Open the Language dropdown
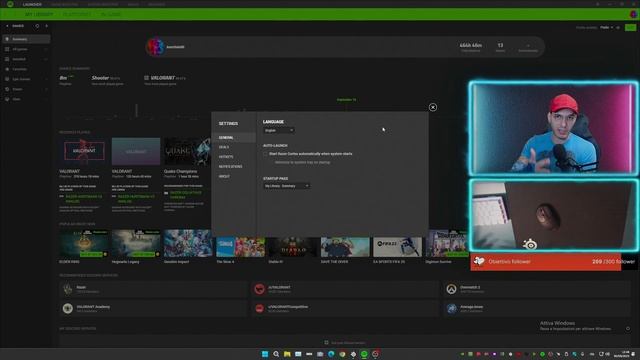 pos(279,130)
